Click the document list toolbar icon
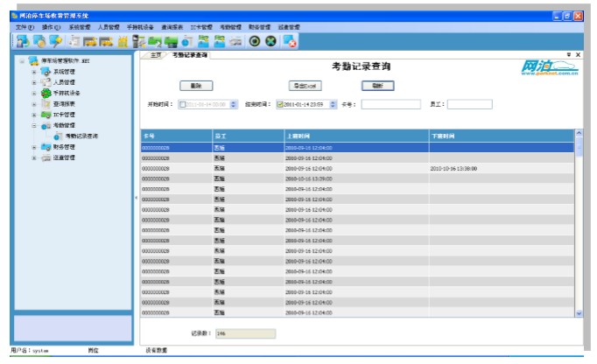 tap(74, 41)
